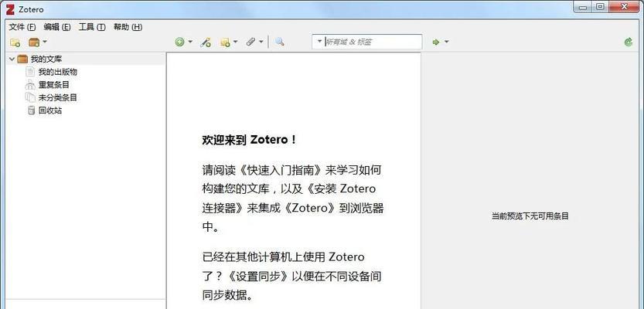Open the 文件 (F) menu
The image size is (644, 309).
pos(22,27)
